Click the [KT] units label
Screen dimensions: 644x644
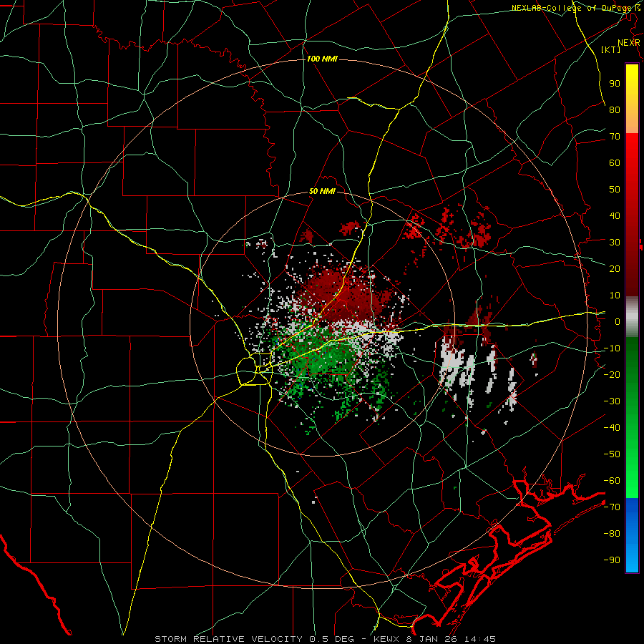610,49
